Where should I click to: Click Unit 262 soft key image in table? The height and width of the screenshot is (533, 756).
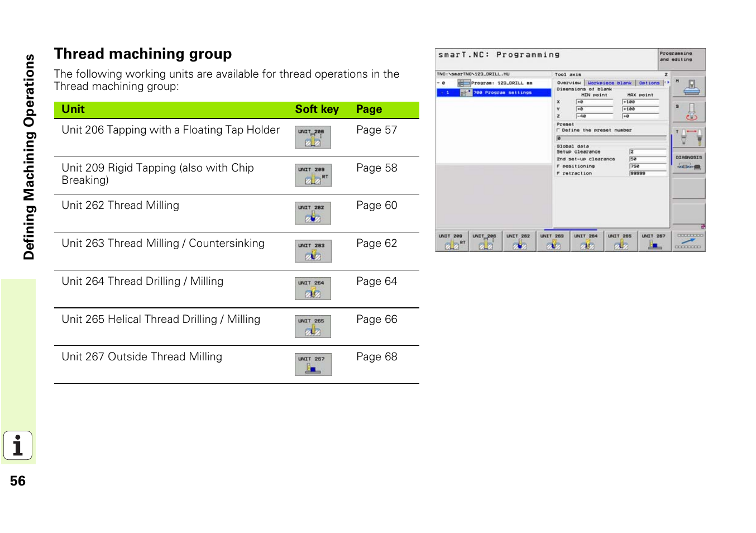(313, 213)
